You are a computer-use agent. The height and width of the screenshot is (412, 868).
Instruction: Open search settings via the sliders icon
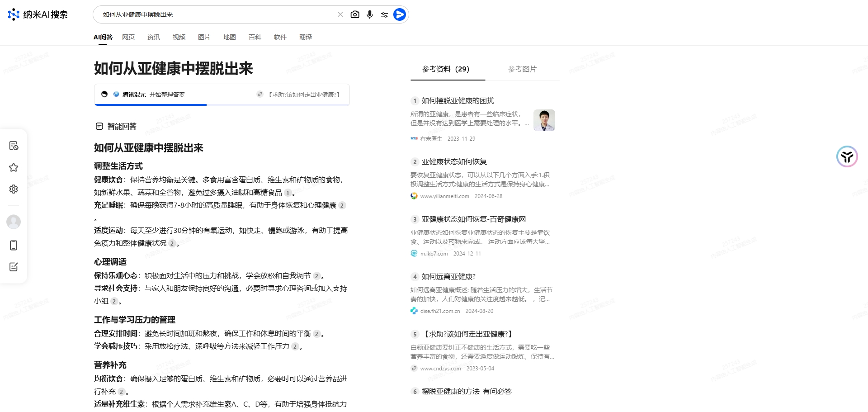pyautogui.click(x=384, y=14)
